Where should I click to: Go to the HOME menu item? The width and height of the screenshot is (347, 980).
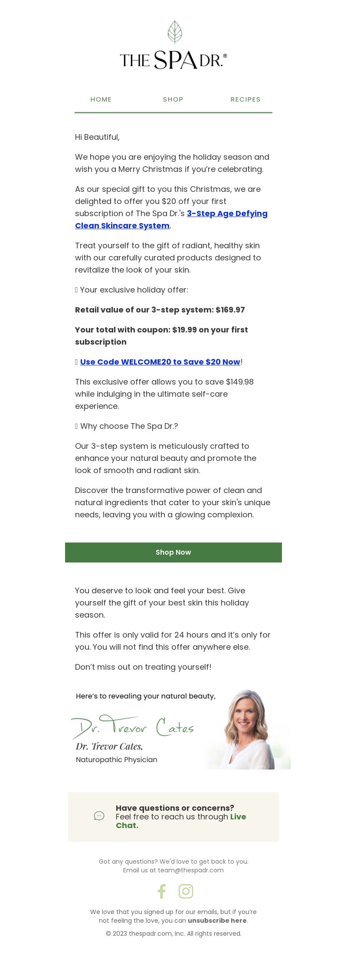click(x=101, y=99)
